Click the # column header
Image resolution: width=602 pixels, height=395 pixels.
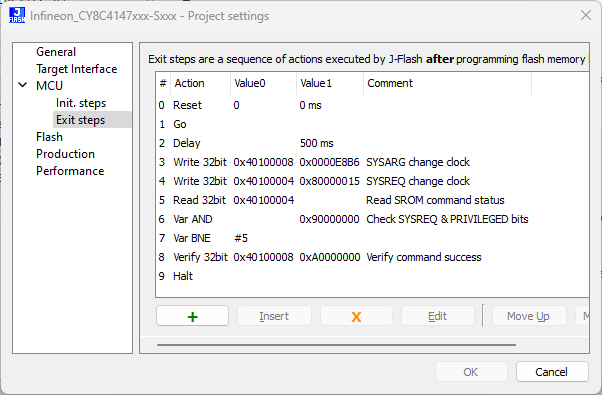pyautogui.click(x=163, y=83)
